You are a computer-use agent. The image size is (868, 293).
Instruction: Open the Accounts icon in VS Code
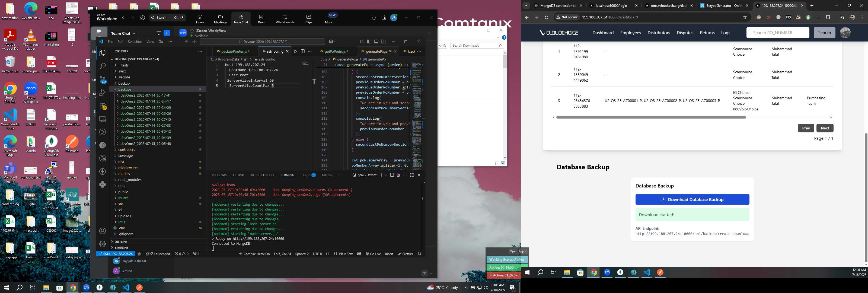[x=103, y=231]
